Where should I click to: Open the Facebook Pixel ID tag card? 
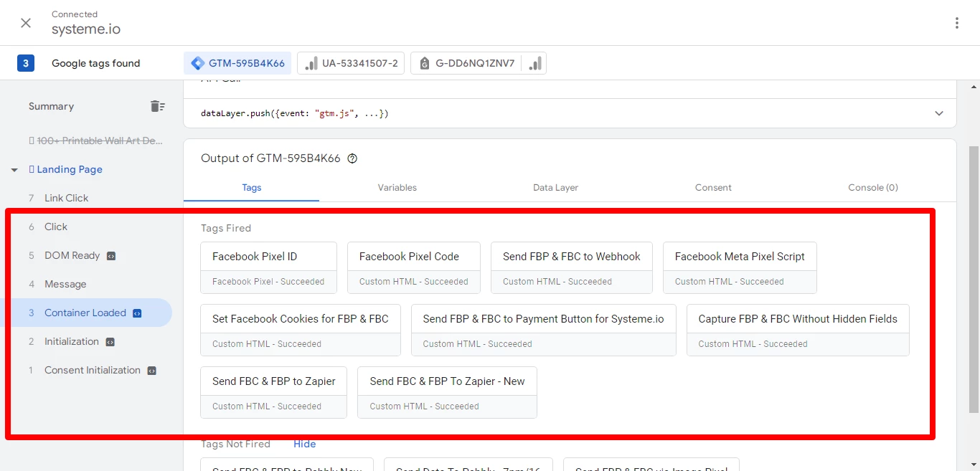click(x=268, y=267)
